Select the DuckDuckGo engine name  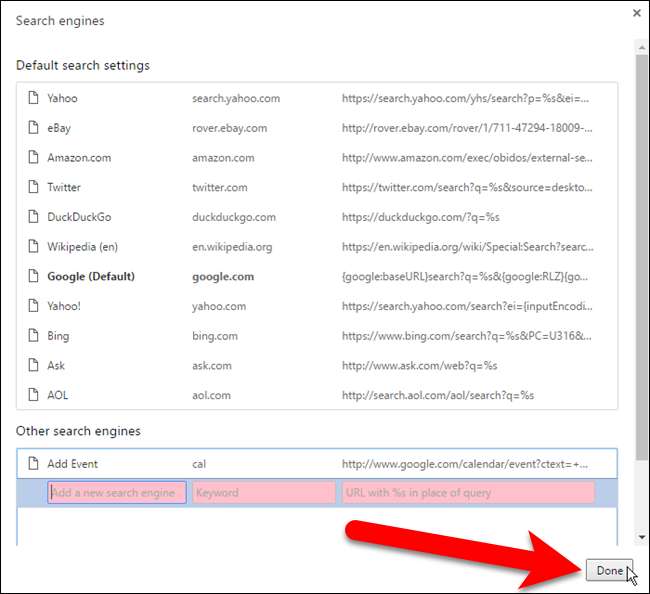pyautogui.click(x=79, y=217)
